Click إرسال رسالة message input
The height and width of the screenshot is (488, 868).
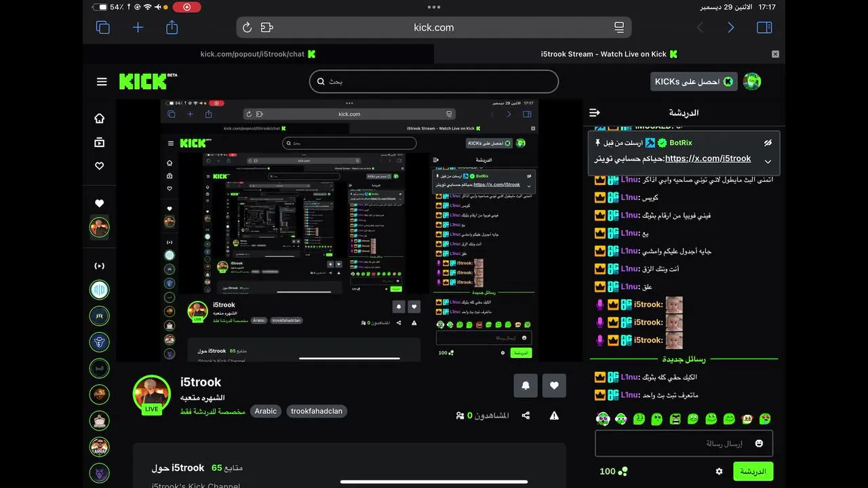click(684, 443)
